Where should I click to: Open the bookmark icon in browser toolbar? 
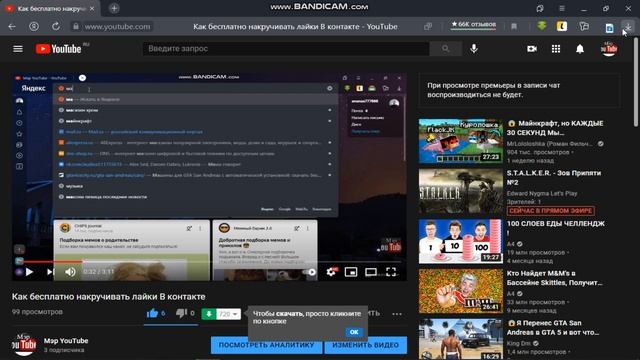coord(514,27)
